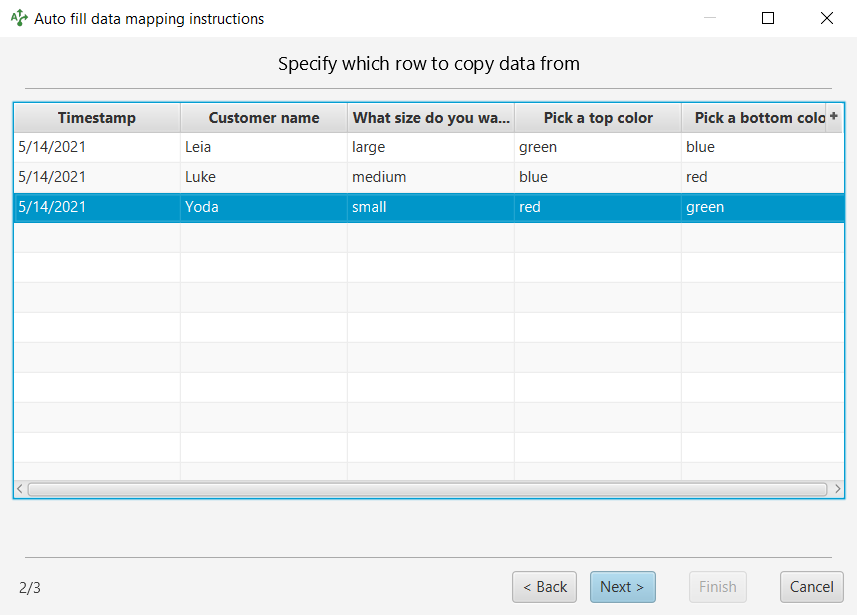
Task: Click the bottom color 'red' in Luke's row
Action: point(762,177)
